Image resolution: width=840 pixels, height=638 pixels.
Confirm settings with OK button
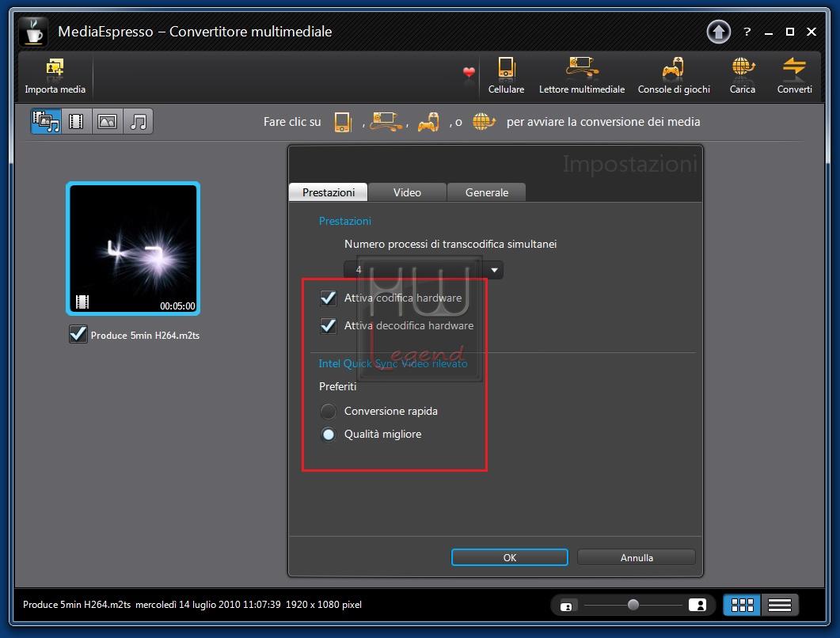[510, 557]
